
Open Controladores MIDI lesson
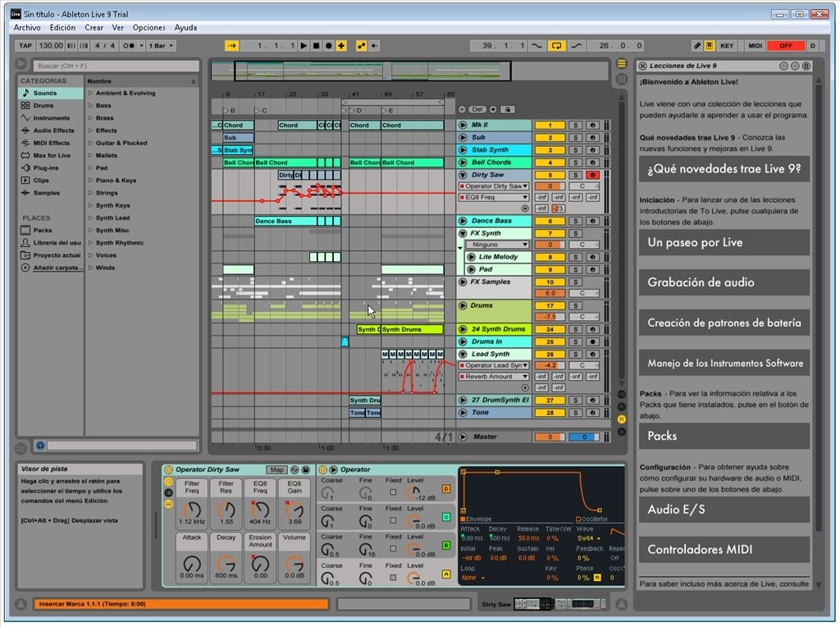coord(724,549)
